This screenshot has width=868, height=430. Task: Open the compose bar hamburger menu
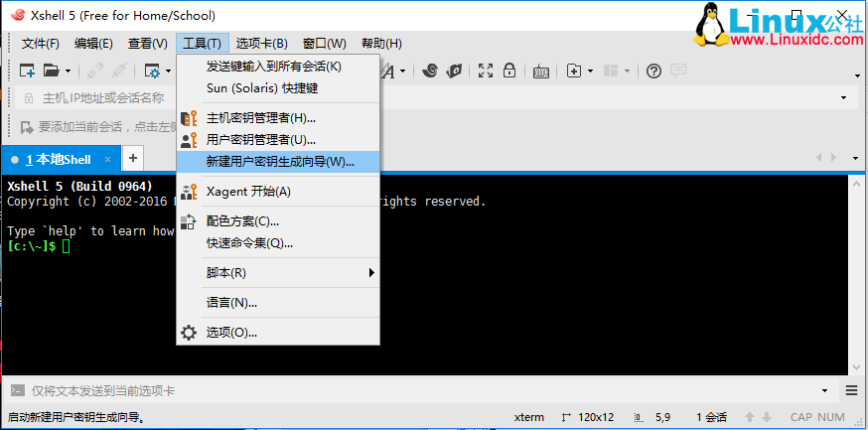(852, 390)
